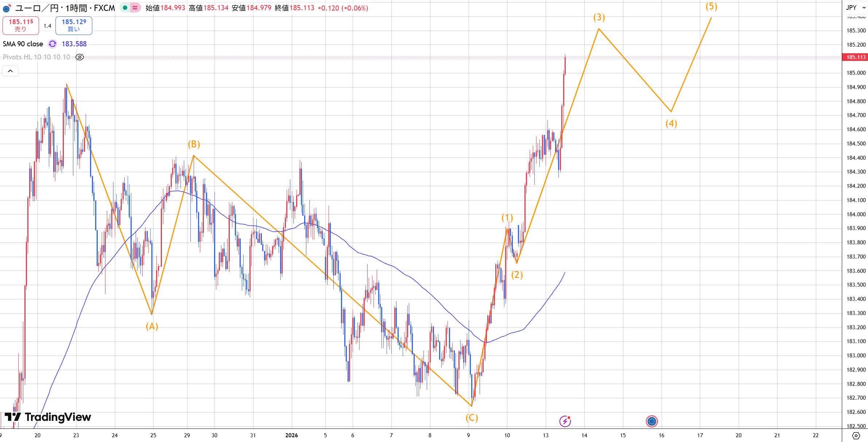Open the purple lightning event marker
This screenshot has height=442, width=868.
(565, 421)
